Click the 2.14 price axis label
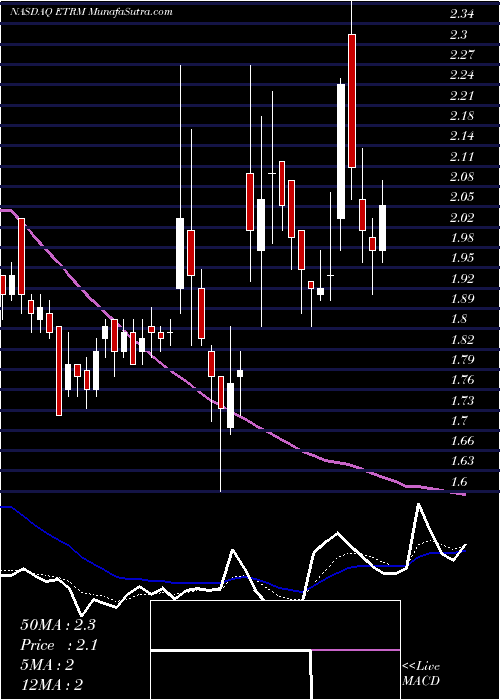The height and width of the screenshot is (700, 500). [x=462, y=136]
